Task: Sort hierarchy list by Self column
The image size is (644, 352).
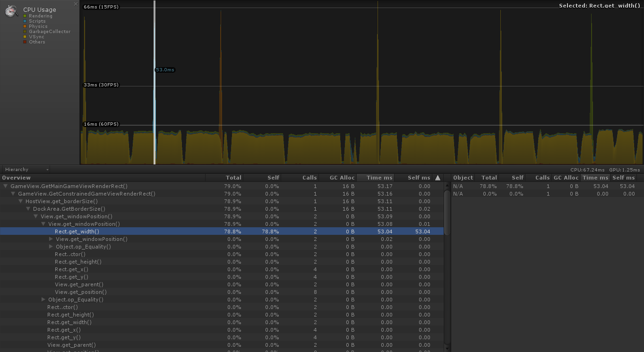Action: point(262,178)
